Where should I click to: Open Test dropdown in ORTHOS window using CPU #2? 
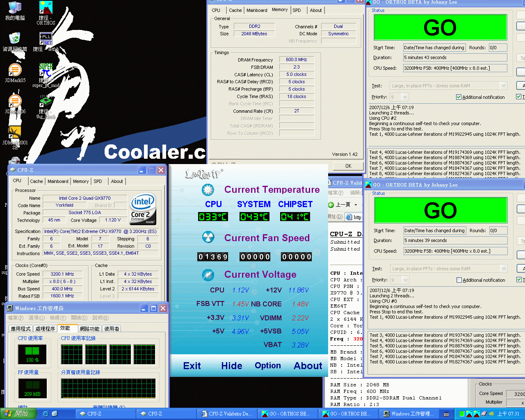504,86
